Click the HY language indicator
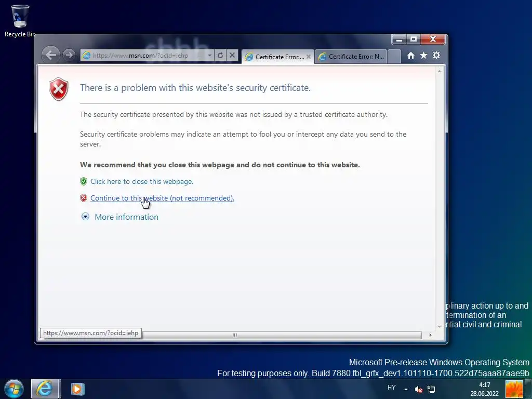The image size is (532, 399). [x=392, y=388]
